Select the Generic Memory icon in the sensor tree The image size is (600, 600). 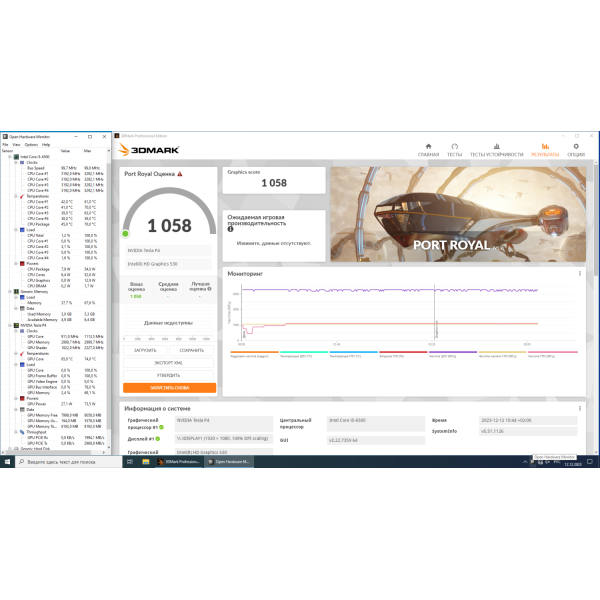coord(16,292)
